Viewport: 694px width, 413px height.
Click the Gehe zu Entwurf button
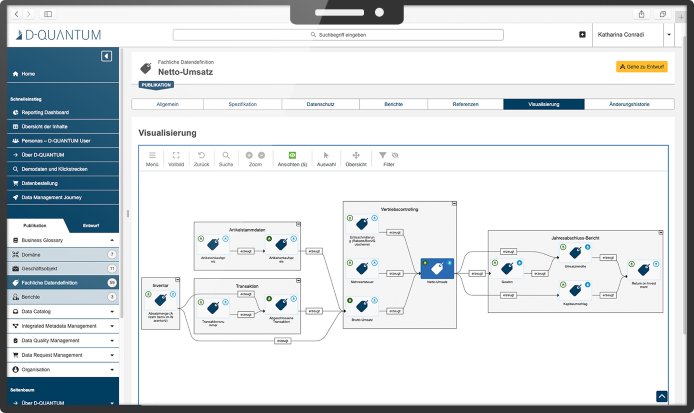(x=641, y=67)
